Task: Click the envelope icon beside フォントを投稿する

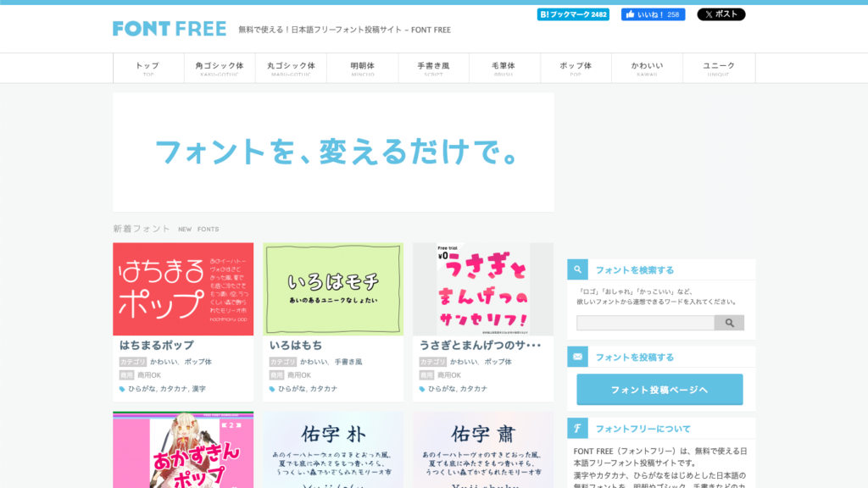Action: (577, 356)
